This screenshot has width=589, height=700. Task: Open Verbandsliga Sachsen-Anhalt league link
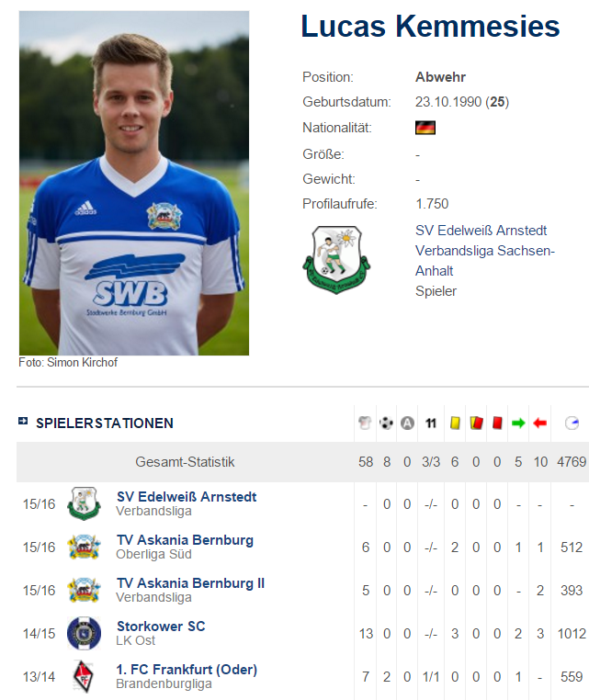485,261
